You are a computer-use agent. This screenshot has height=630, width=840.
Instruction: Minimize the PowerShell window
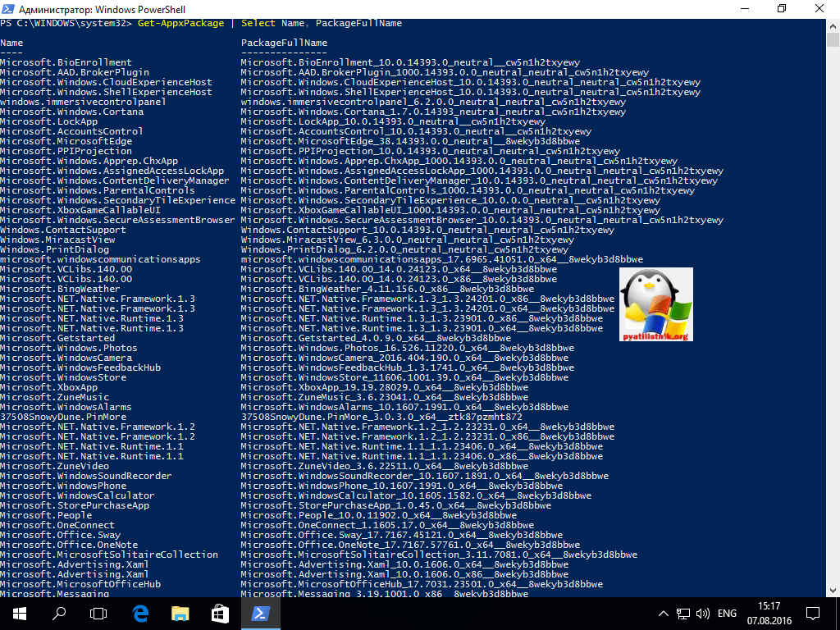coord(745,8)
